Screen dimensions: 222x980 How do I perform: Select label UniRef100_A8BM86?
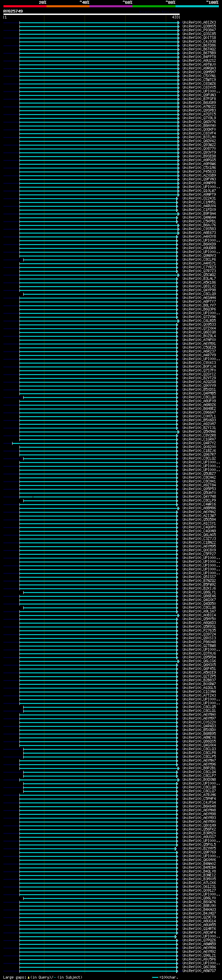199,508
